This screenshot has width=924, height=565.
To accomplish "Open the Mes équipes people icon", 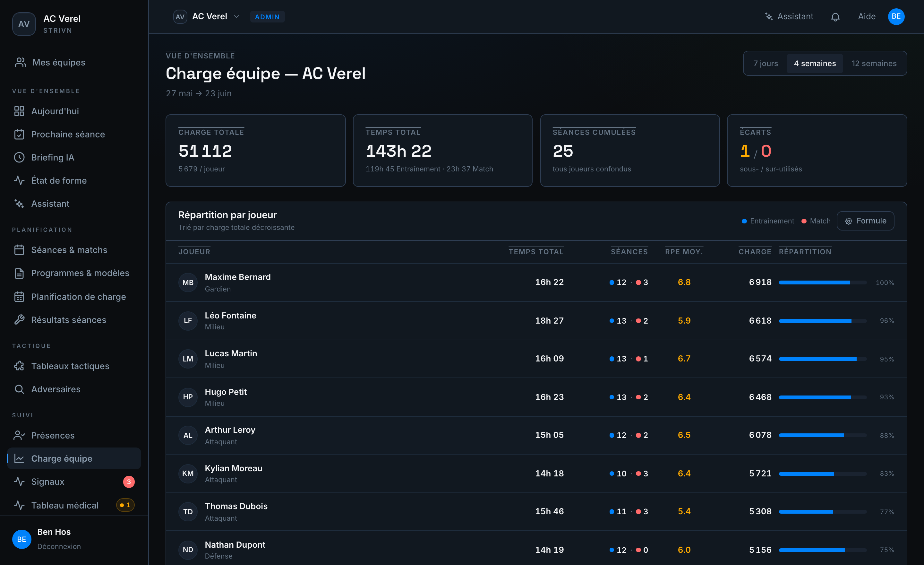I will [20, 62].
